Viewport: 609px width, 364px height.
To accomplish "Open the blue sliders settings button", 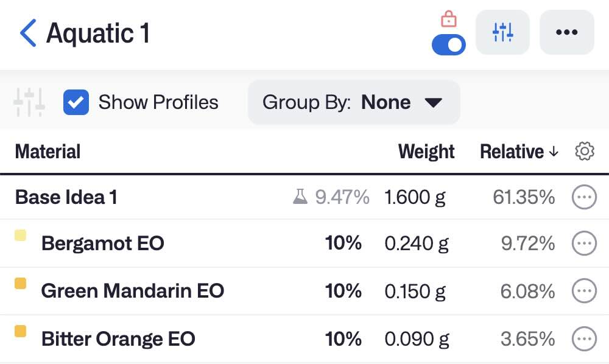I will 502,33.
